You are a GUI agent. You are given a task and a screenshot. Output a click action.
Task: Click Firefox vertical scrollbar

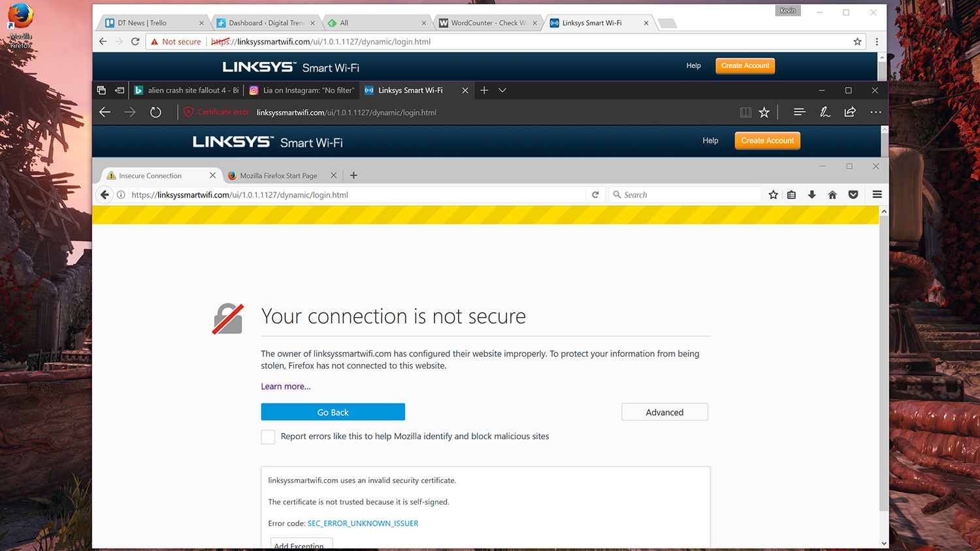pos(883,363)
